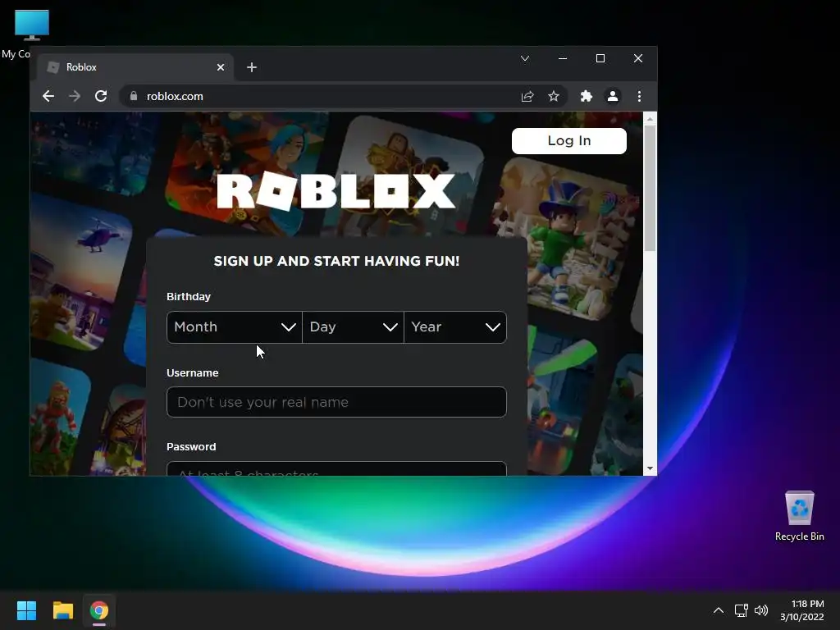
Task: Click the Log In button
Action: pyautogui.click(x=569, y=141)
